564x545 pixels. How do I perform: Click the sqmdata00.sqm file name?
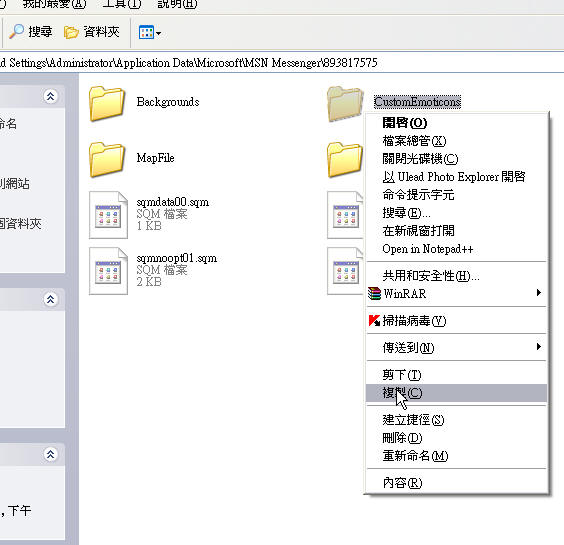[173, 202]
